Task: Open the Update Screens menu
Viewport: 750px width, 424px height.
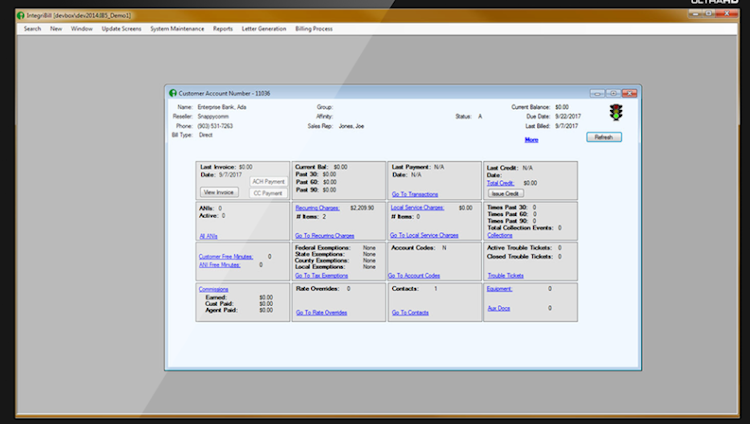Action: tap(121, 29)
